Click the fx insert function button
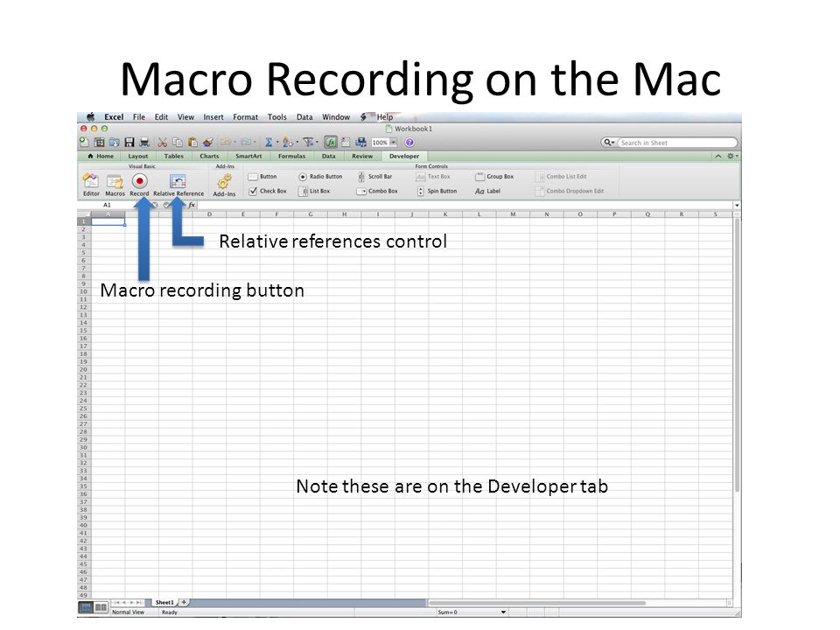The width and height of the screenshot is (840, 630). coord(192,205)
